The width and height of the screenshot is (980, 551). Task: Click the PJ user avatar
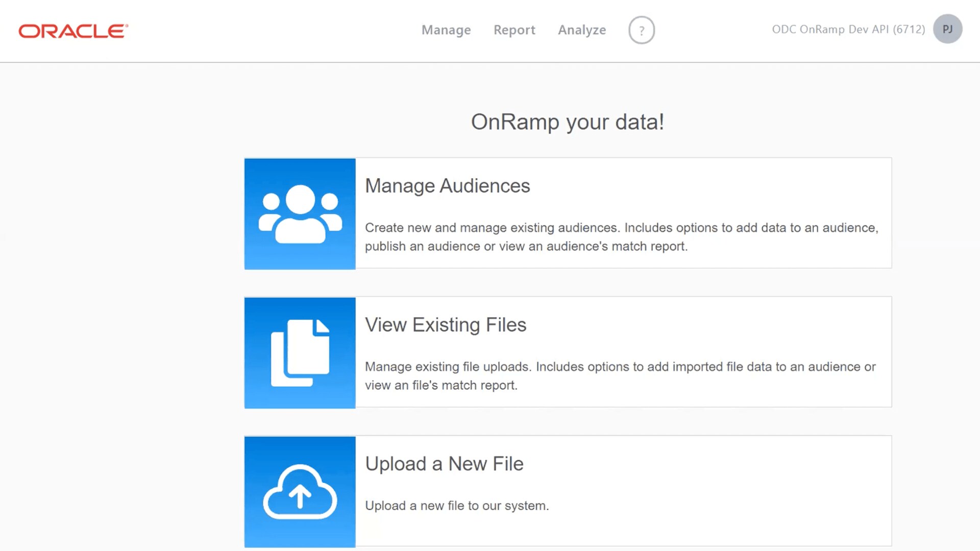947,29
